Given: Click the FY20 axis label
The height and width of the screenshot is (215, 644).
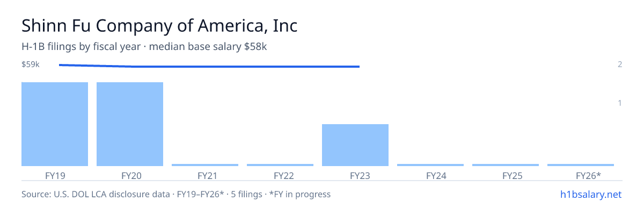Looking at the screenshot, I should (130, 175).
